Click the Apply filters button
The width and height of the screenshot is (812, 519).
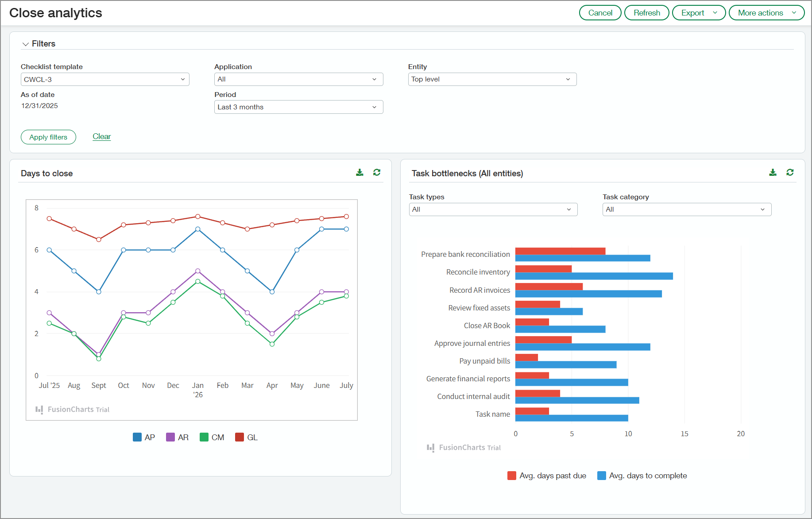tap(48, 137)
